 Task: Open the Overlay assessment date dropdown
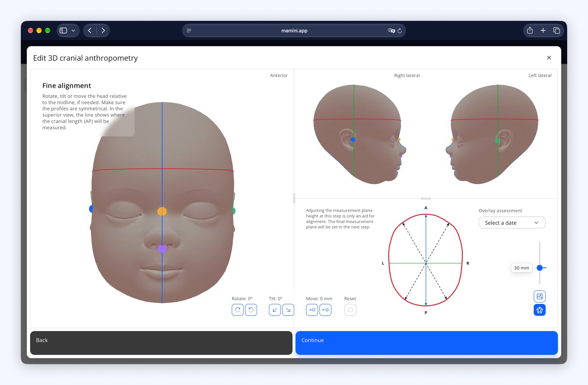pos(512,222)
